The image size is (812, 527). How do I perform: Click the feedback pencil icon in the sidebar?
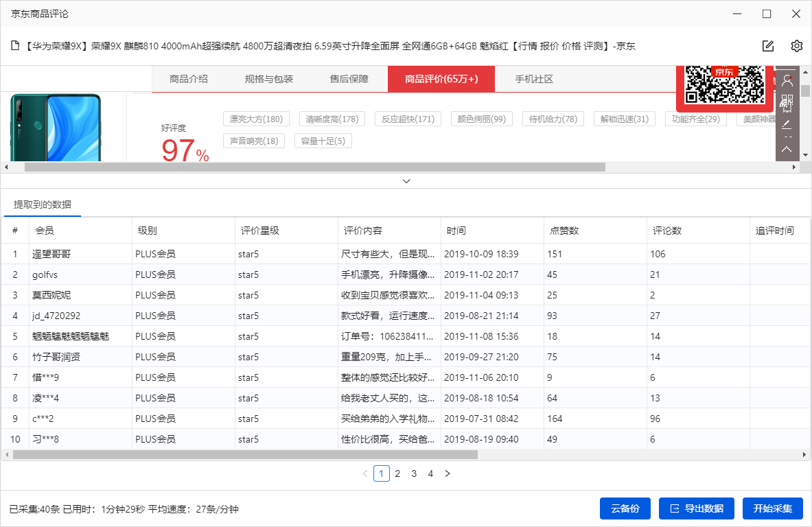(x=787, y=124)
